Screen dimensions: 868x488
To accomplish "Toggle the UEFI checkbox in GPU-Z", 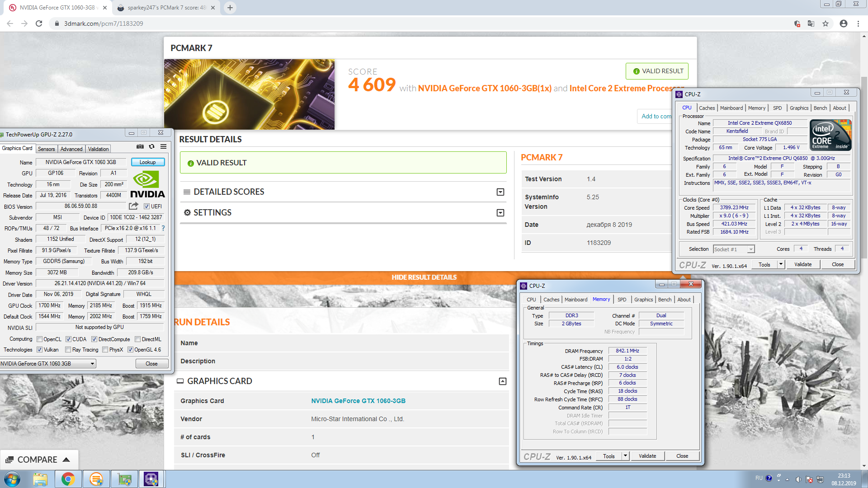I will 146,206.
